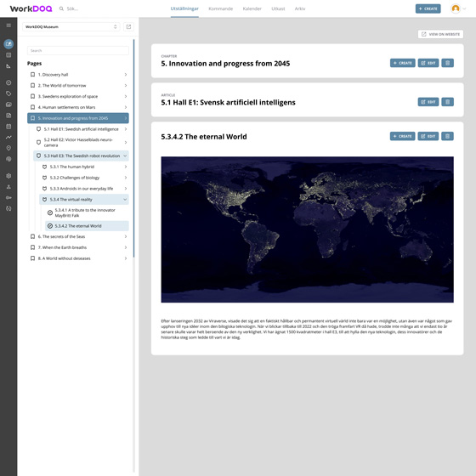
Task: Select 5.3.2 Challenges of biology page
Action: point(84,178)
